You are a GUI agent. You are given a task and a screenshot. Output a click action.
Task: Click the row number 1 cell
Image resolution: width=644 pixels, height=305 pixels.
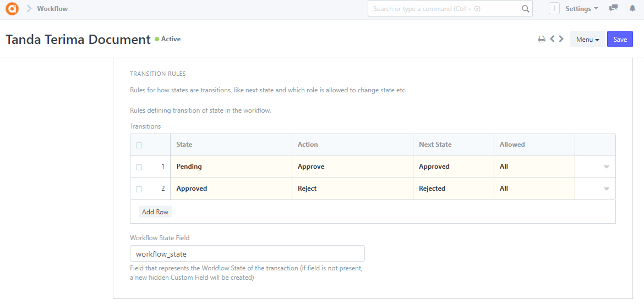(x=162, y=167)
